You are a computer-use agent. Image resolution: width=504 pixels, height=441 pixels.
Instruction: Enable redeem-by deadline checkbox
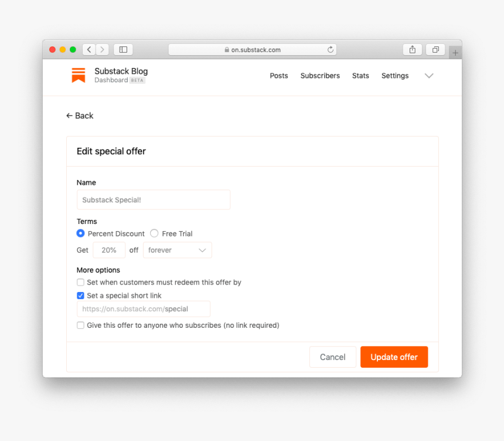pos(81,282)
